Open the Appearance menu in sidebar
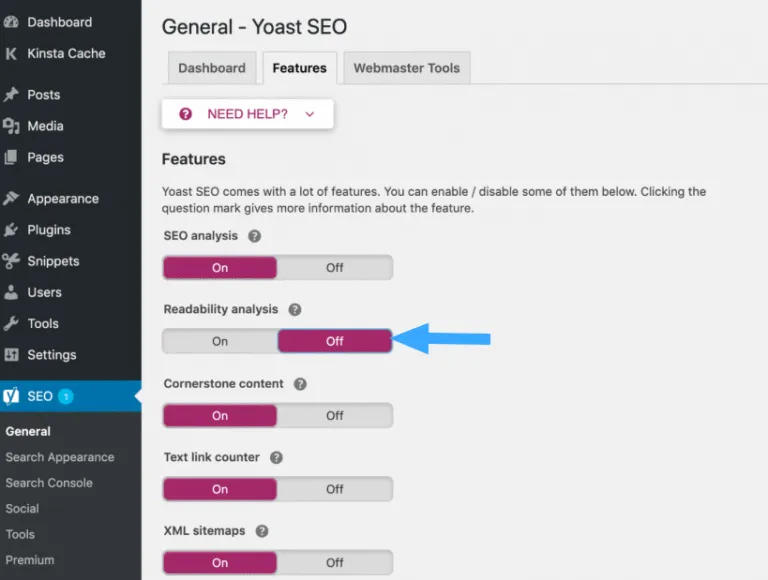Screen dimensions: 768x580 (x=62, y=198)
